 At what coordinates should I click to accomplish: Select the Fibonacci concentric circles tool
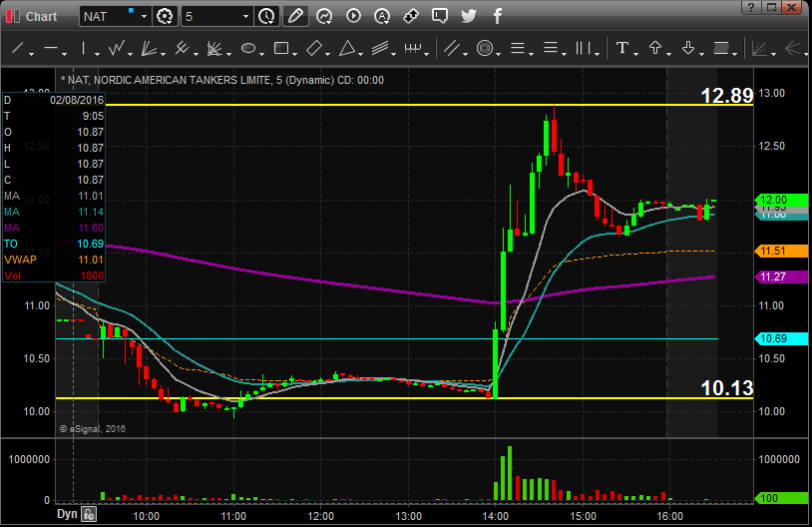(485, 49)
